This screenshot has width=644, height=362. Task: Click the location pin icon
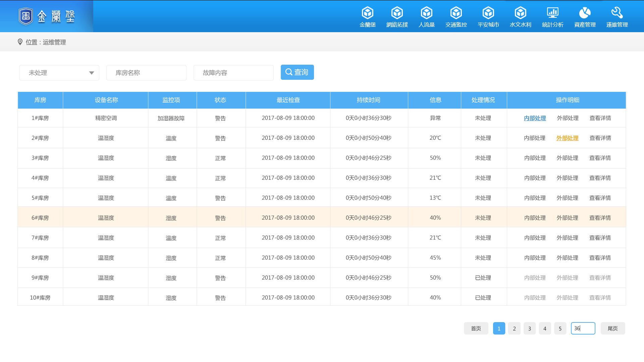coord(20,42)
